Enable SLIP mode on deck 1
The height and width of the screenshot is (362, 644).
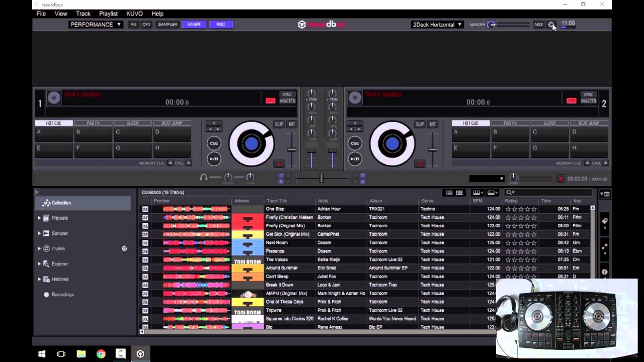[279, 124]
